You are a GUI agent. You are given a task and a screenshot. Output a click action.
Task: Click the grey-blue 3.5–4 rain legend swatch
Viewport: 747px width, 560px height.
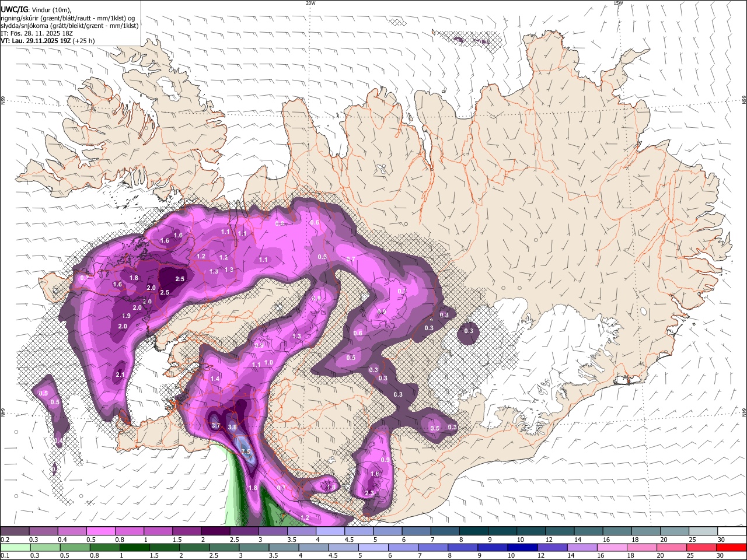[284, 548]
